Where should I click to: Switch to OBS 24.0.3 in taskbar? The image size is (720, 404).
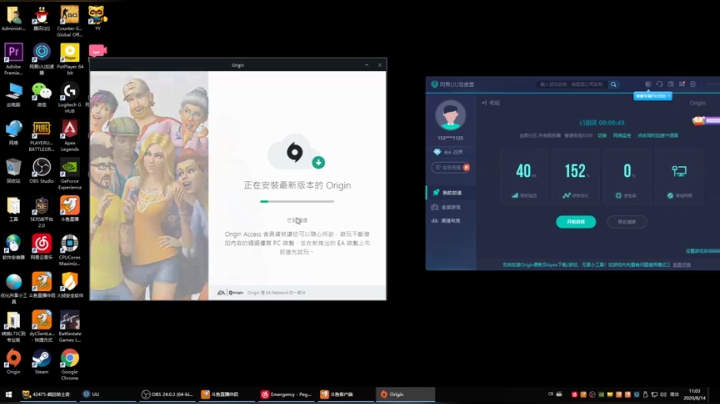tap(168, 394)
